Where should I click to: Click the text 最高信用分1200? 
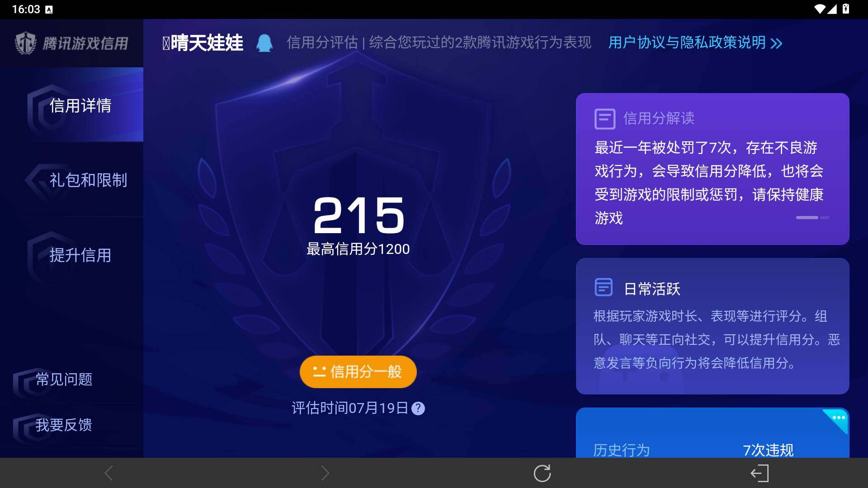pyautogui.click(x=358, y=249)
